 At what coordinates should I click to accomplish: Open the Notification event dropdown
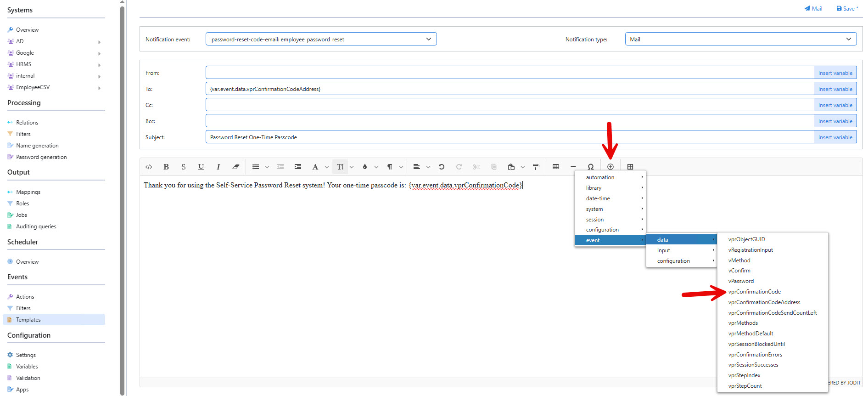point(321,39)
